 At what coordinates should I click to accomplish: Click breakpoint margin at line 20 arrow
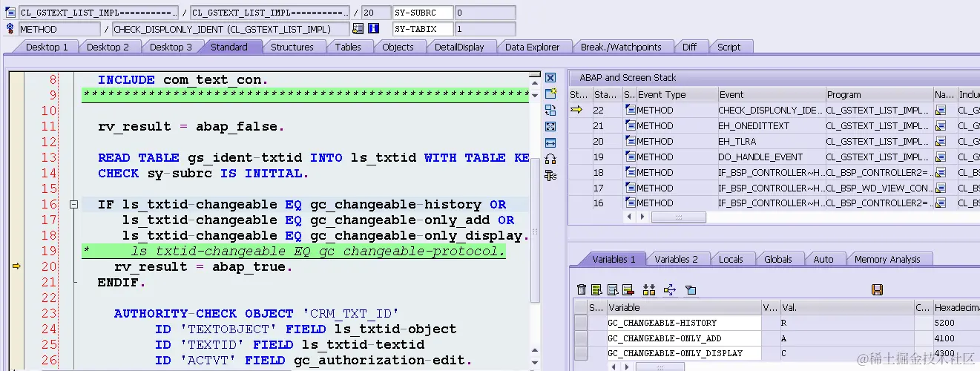pyautogui.click(x=16, y=266)
